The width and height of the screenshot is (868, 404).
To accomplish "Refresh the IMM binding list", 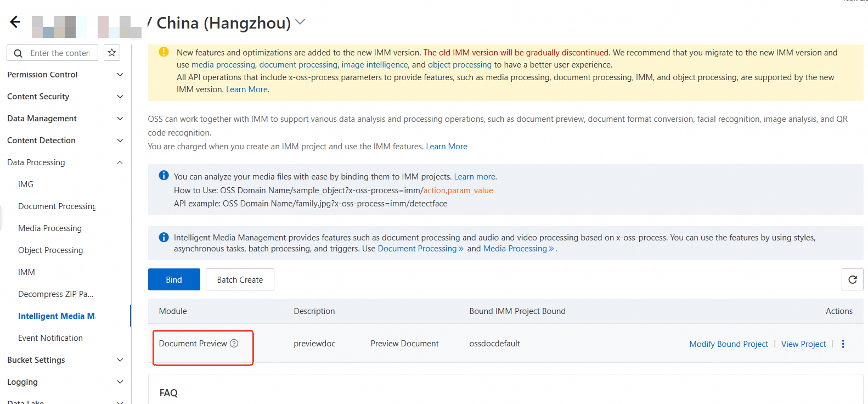I will click(x=852, y=279).
